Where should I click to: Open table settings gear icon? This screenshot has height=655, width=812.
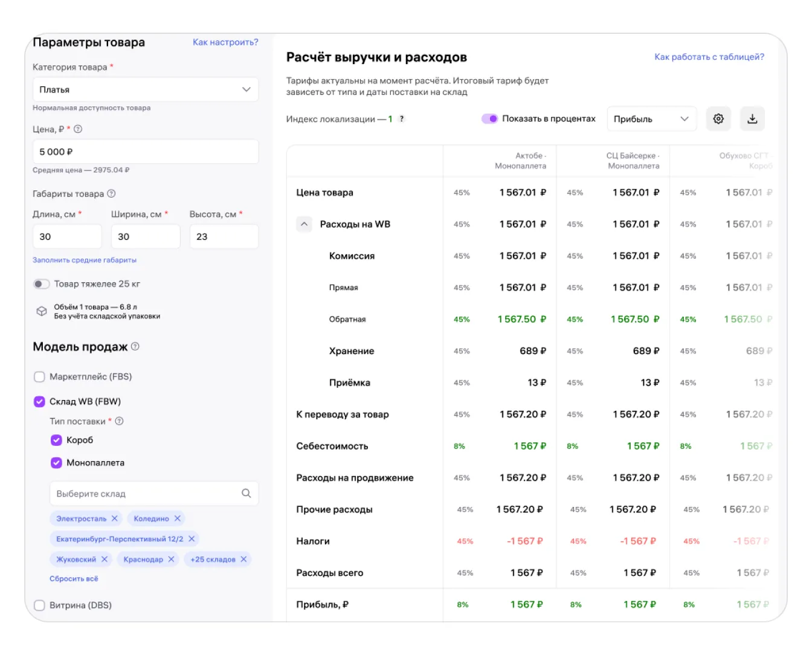point(718,119)
